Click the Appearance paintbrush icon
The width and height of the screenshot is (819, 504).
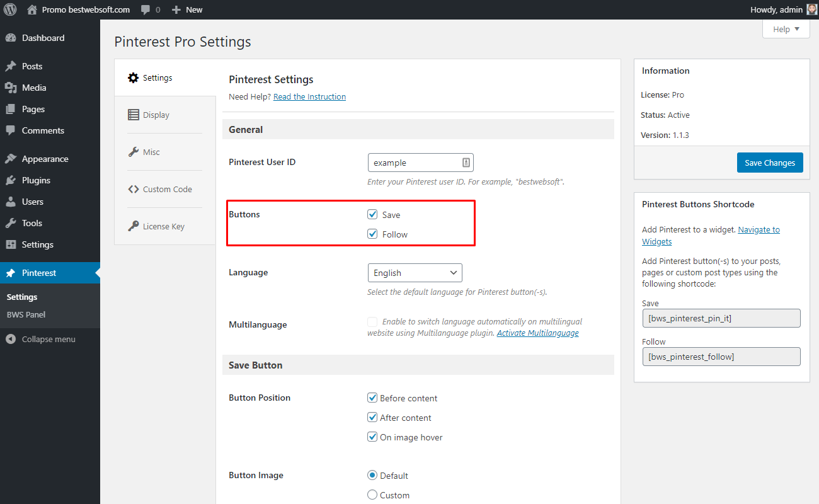[11, 159]
